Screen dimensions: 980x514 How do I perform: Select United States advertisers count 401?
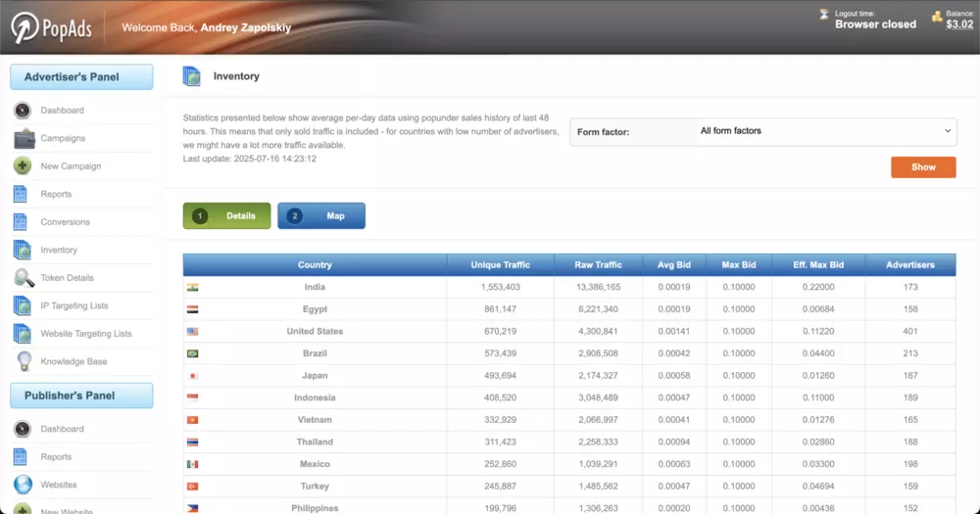tap(910, 332)
